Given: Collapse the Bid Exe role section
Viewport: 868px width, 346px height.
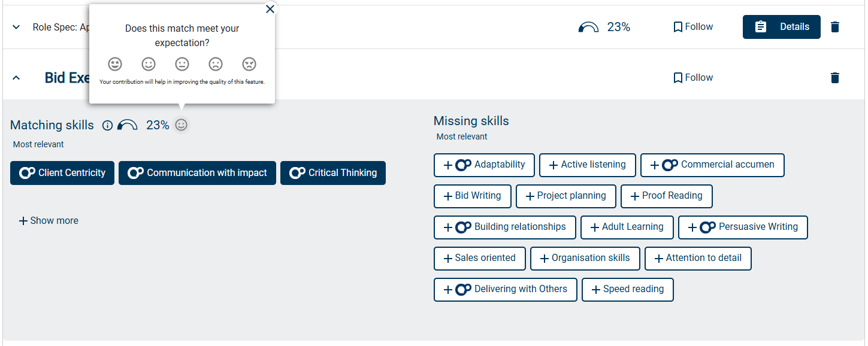Looking at the screenshot, I should [16, 78].
